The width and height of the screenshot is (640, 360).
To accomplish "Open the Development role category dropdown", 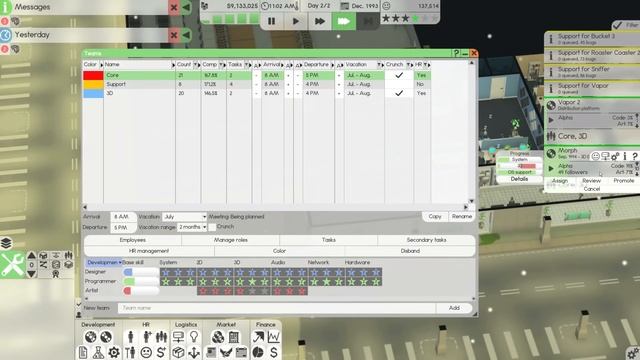I will (x=104, y=262).
